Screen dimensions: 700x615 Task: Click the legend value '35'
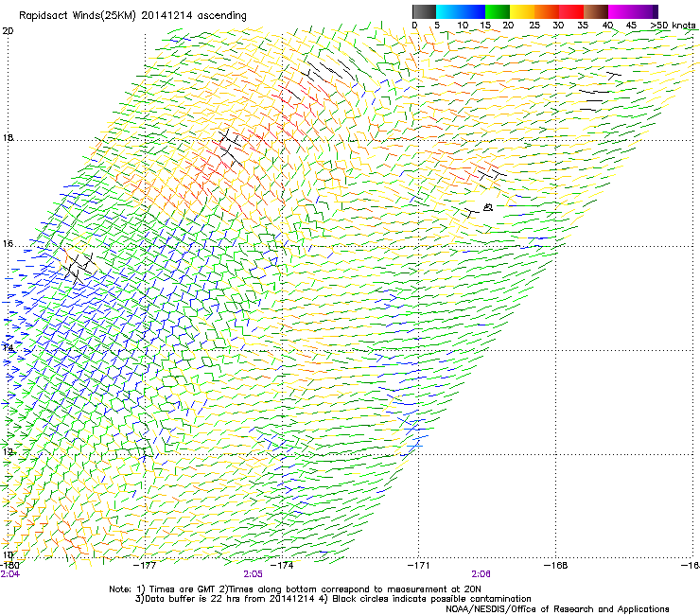click(583, 26)
